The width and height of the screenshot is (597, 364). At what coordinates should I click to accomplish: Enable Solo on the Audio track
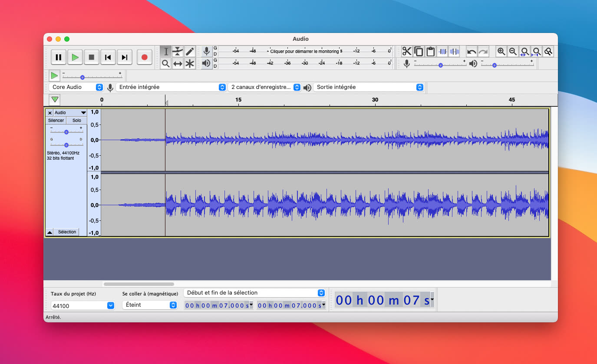click(x=76, y=120)
